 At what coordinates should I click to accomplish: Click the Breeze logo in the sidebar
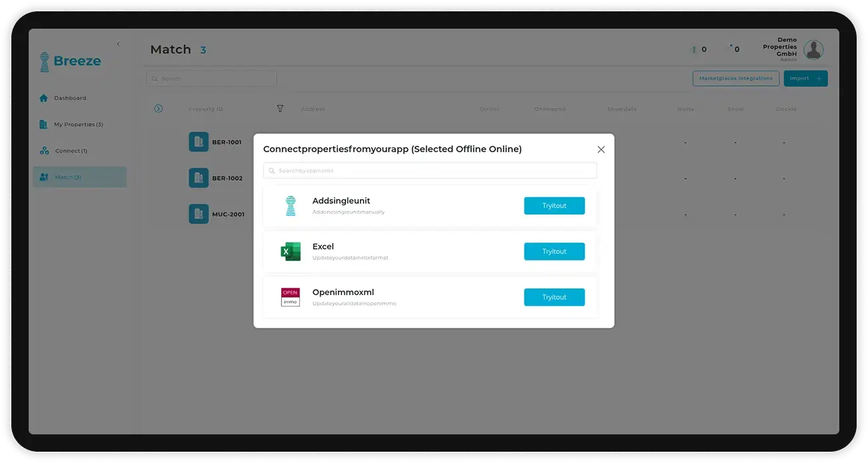70,61
